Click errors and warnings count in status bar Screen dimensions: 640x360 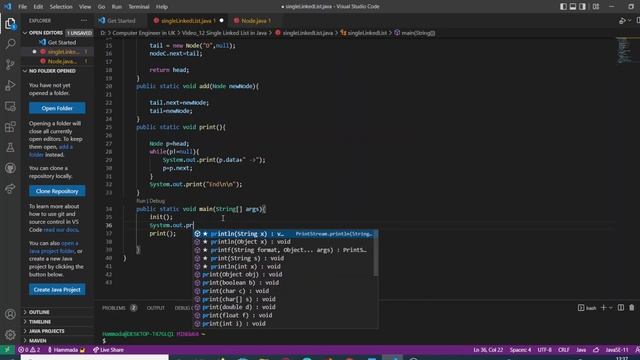[29, 350]
